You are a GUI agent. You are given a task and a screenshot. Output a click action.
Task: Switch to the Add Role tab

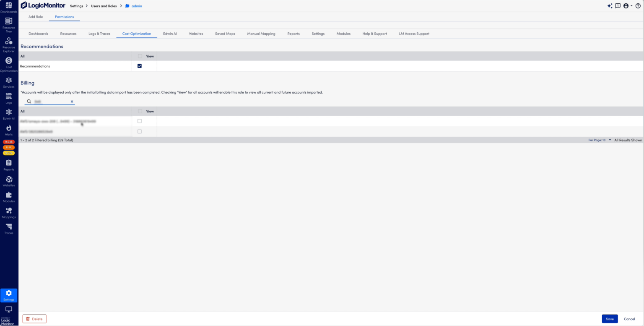click(x=36, y=17)
